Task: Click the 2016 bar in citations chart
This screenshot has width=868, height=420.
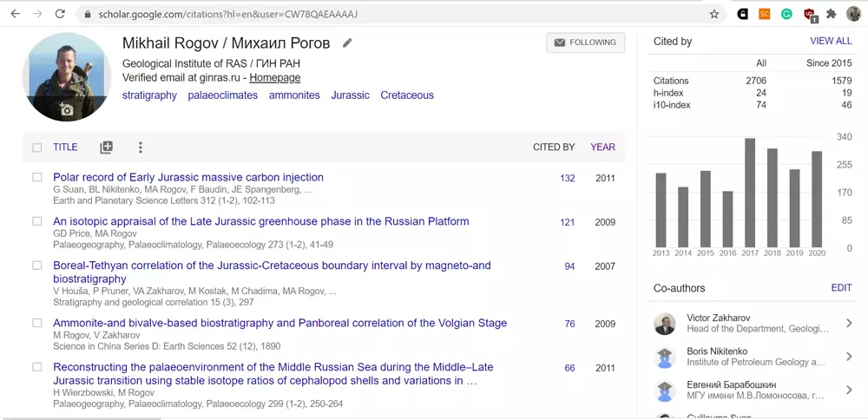Action: (728, 220)
